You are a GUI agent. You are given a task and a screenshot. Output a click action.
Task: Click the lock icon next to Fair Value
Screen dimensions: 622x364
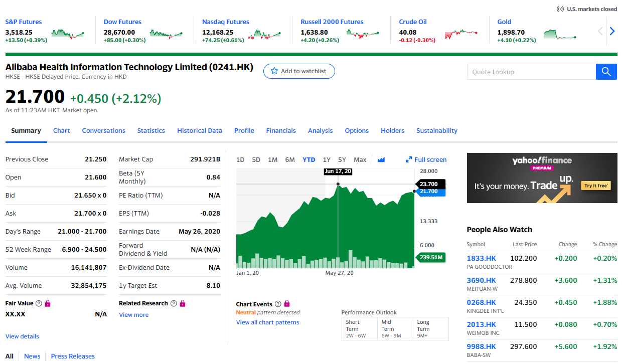tap(48, 303)
